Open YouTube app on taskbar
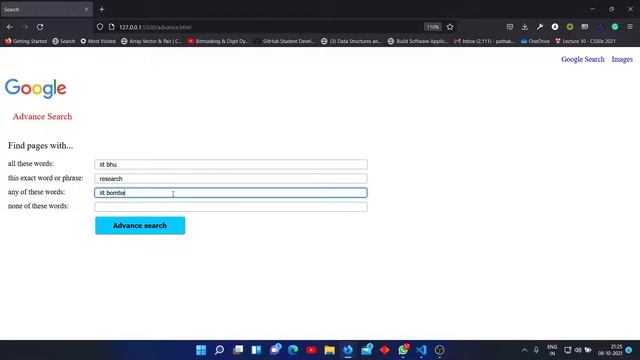This screenshot has height=360, width=640. tap(311, 350)
